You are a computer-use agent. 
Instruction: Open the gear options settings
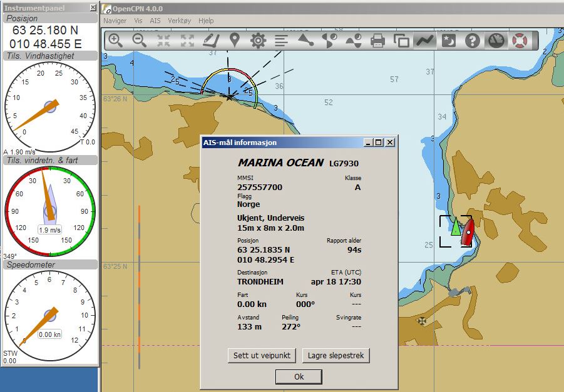pyautogui.click(x=259, y=40)
